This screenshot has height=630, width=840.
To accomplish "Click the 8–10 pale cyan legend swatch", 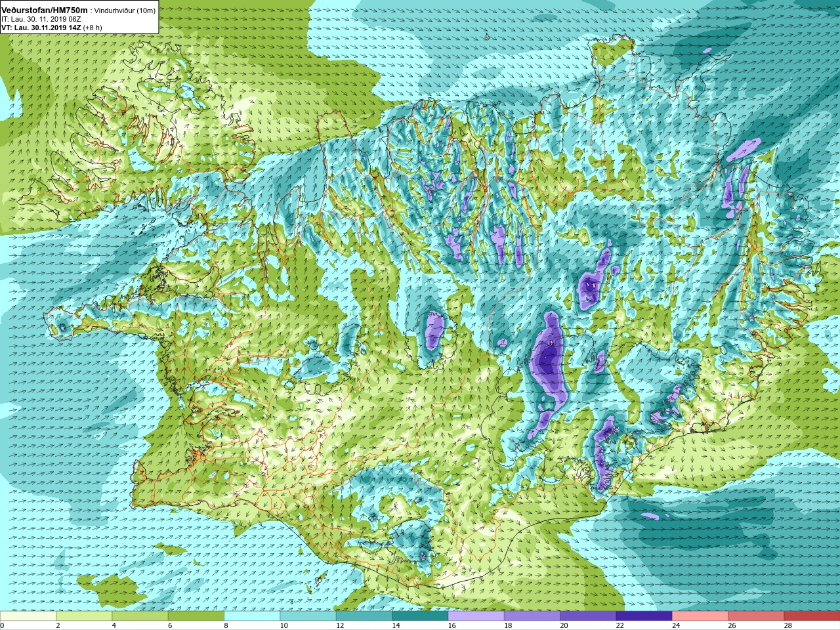I will tap(252, 616).
